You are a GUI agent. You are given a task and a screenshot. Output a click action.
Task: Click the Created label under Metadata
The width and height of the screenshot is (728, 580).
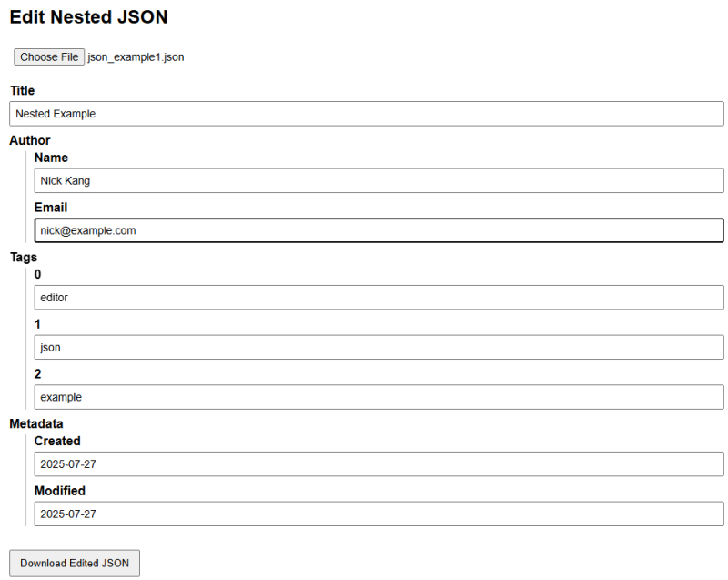[57, 441]
